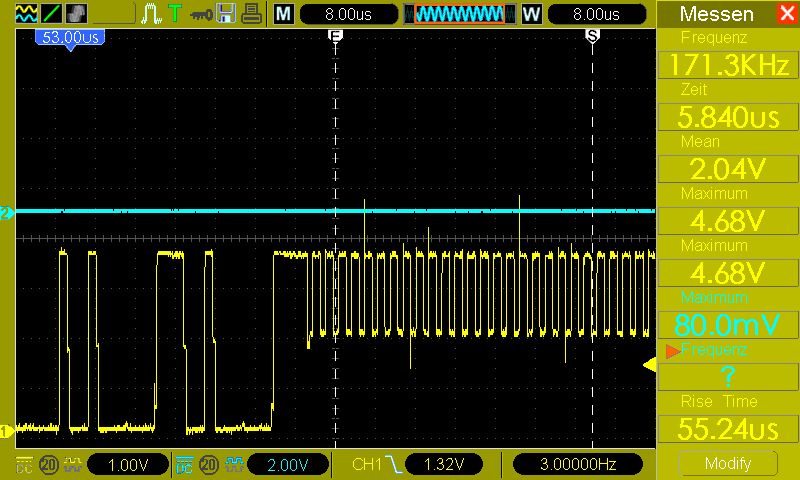Select the Frequenz 171.3KHz measurement
800x480 pixels.
(x=728, y=66)
